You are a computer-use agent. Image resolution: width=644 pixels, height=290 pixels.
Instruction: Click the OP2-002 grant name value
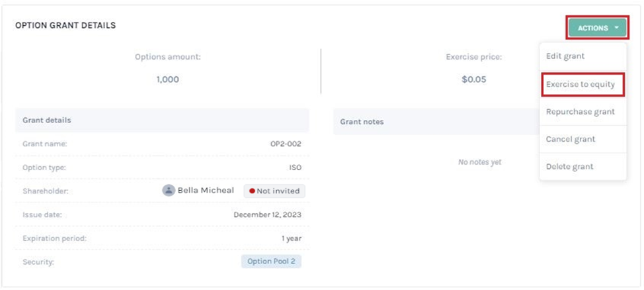(x=283, y=144)
